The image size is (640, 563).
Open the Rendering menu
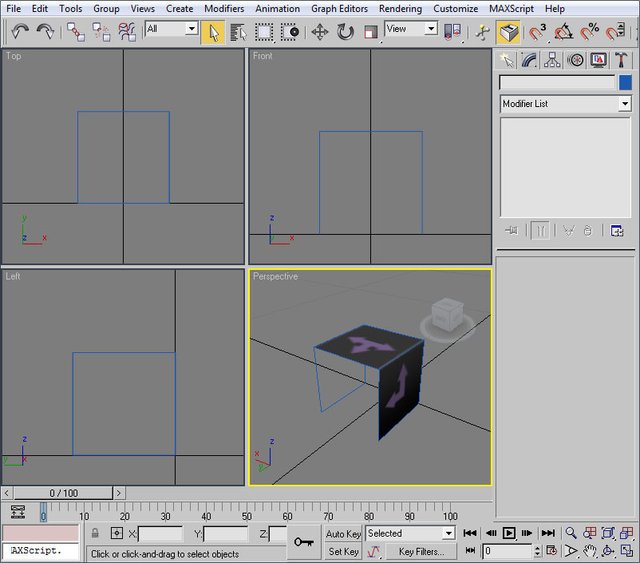(x=400, y=8)
